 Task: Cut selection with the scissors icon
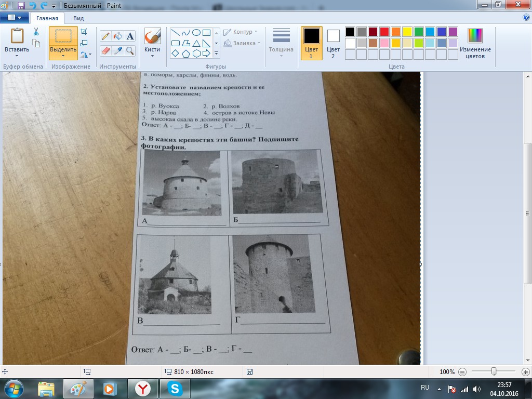(36, 32)
